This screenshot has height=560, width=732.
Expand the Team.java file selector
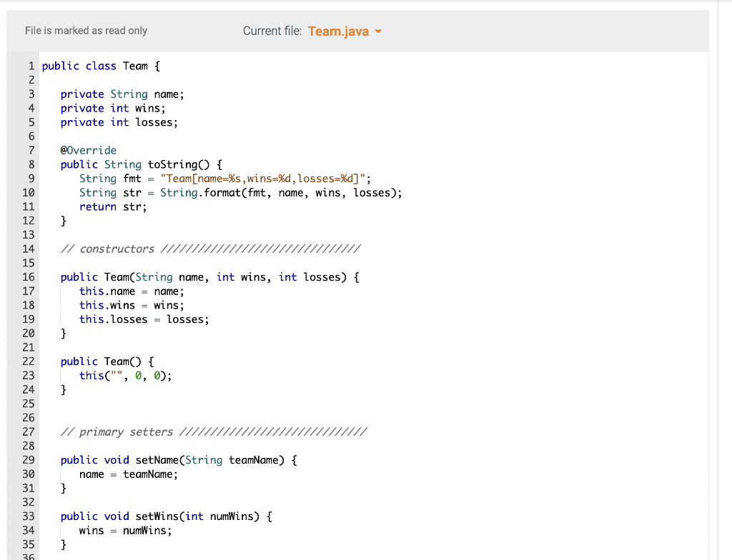[x=343, y=31]
